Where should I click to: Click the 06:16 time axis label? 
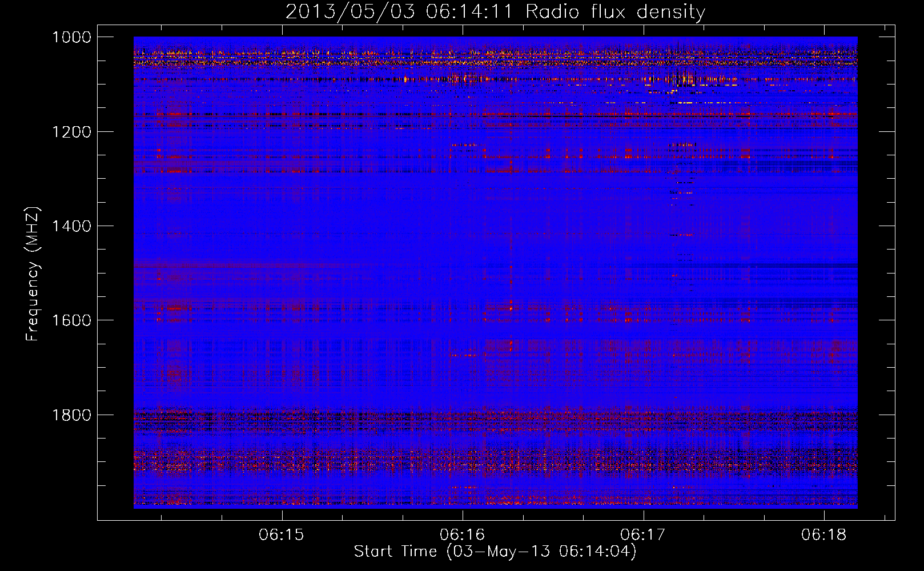(x=463, y=534)
